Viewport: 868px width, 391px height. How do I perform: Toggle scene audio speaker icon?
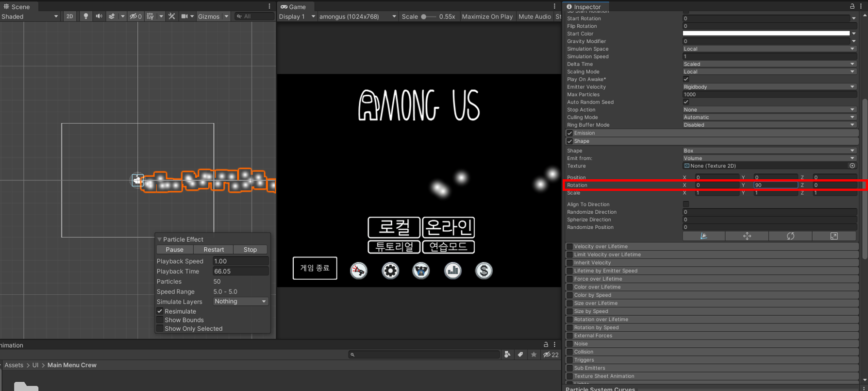pyautogui.click(x=99, y=16)
